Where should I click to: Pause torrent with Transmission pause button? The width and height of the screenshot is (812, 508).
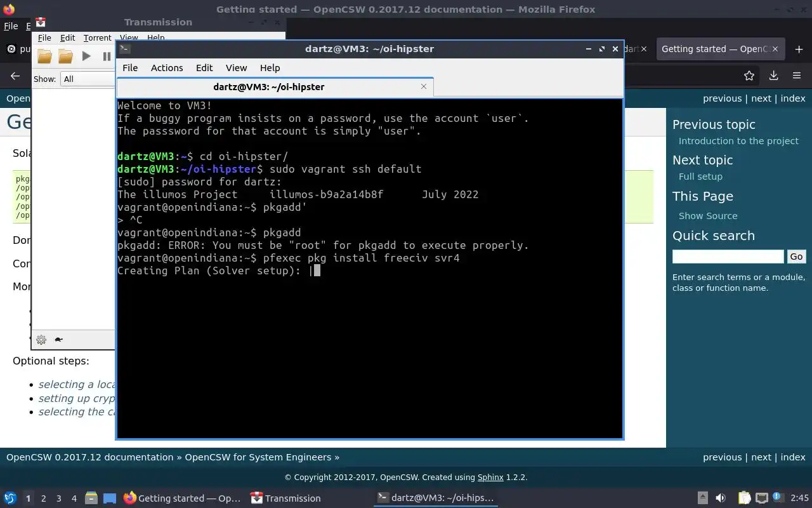[x=107, y=57]
